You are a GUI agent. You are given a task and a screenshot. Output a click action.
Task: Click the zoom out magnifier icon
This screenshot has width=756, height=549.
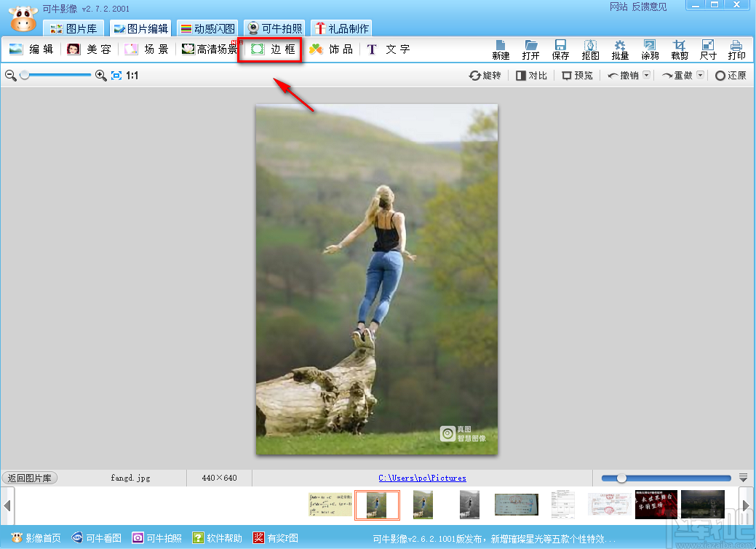click(x=11, y=75)
